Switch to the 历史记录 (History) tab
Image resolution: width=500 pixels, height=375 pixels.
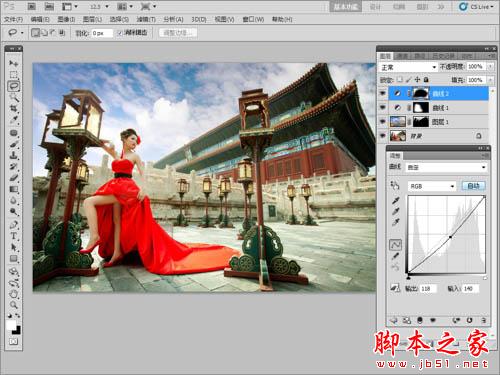(x=443, y=56)
